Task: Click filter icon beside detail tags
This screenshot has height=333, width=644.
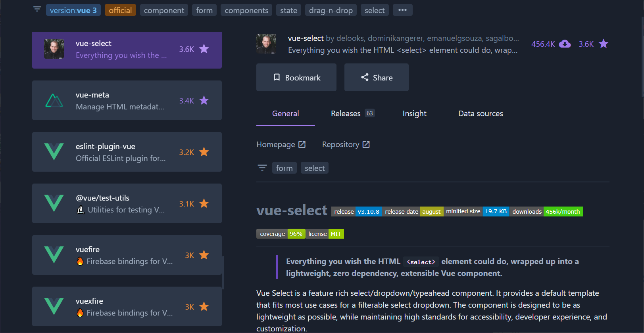Action: pyautogui.click(x=262, y=168)
